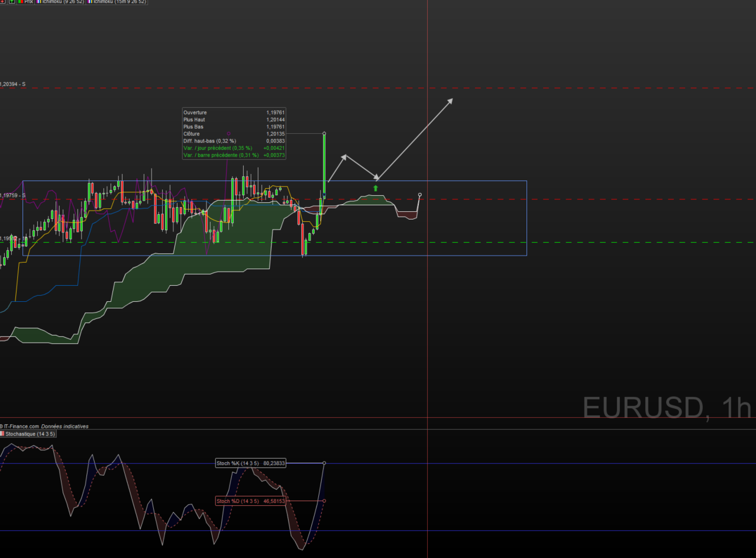Viewport: 756px width, 558px height.
Task: Click the Stoch %K (14 3 5) value tag
Action: pyautogui.click(x=251, y=463)
